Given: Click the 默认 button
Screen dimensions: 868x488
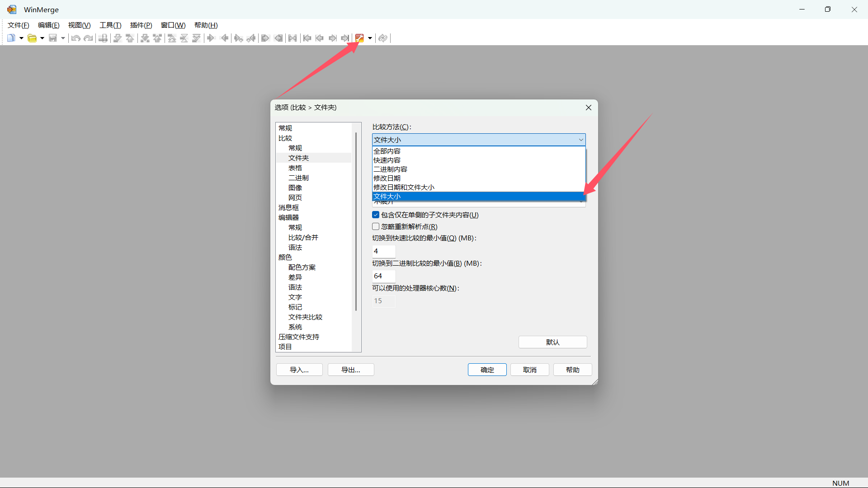Looking at the screenshot, I should point(552,342).
